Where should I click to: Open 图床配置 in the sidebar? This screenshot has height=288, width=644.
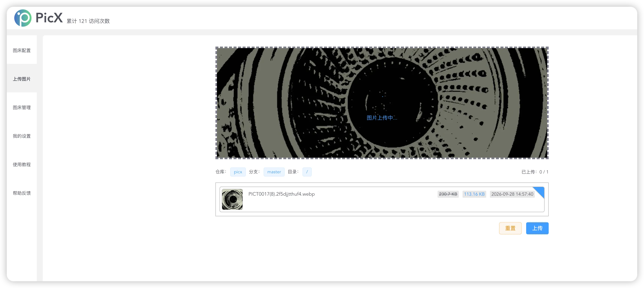click(22, 50)
